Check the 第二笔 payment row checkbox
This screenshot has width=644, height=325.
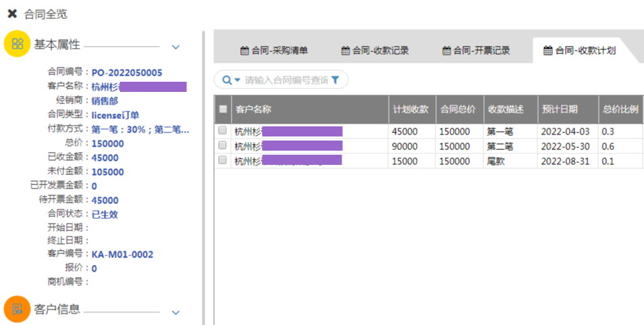coord(223,145)
